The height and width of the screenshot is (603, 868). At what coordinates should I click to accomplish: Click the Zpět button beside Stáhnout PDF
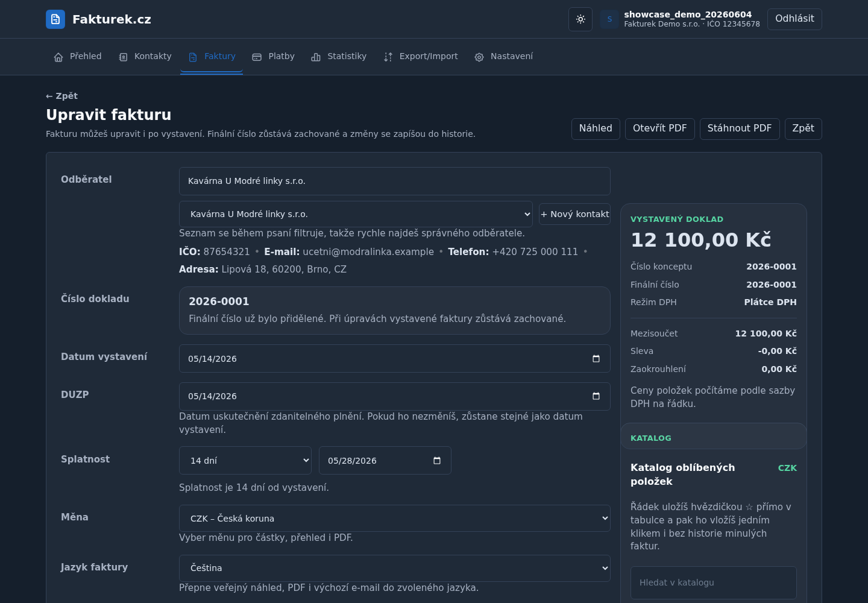[804, 129]
